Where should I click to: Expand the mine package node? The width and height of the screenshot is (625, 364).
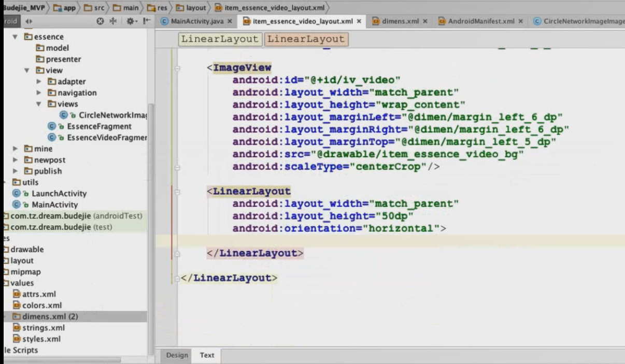pyautogui.click(x=15, y=149)
